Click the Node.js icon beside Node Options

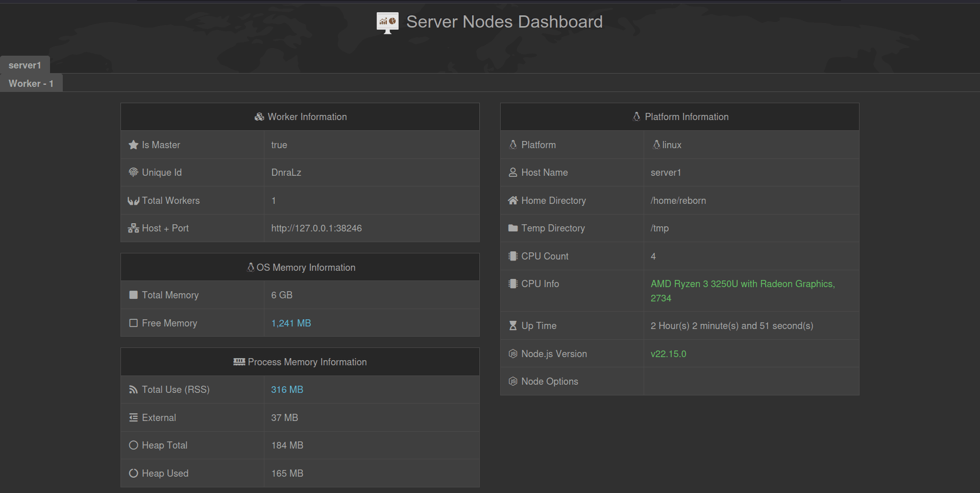513,382
